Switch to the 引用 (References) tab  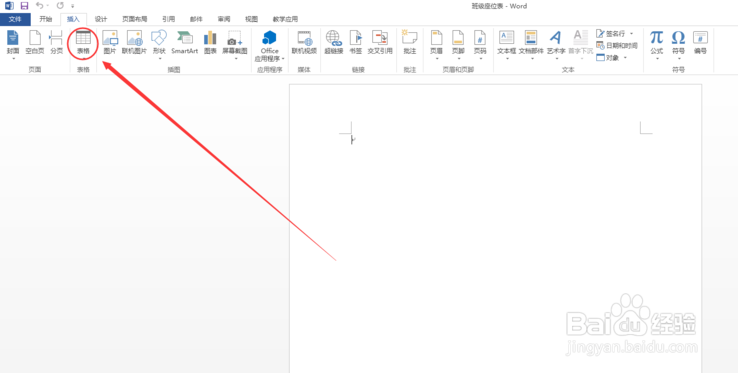(168, 19)
